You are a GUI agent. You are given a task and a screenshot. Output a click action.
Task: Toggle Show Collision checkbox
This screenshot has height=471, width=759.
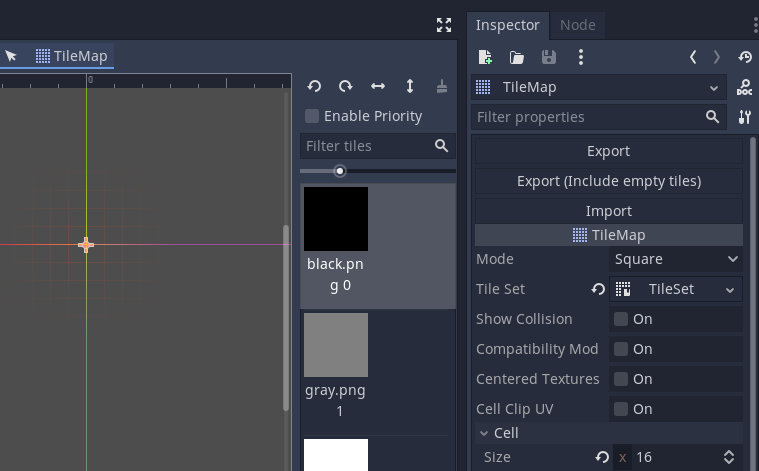621,319
